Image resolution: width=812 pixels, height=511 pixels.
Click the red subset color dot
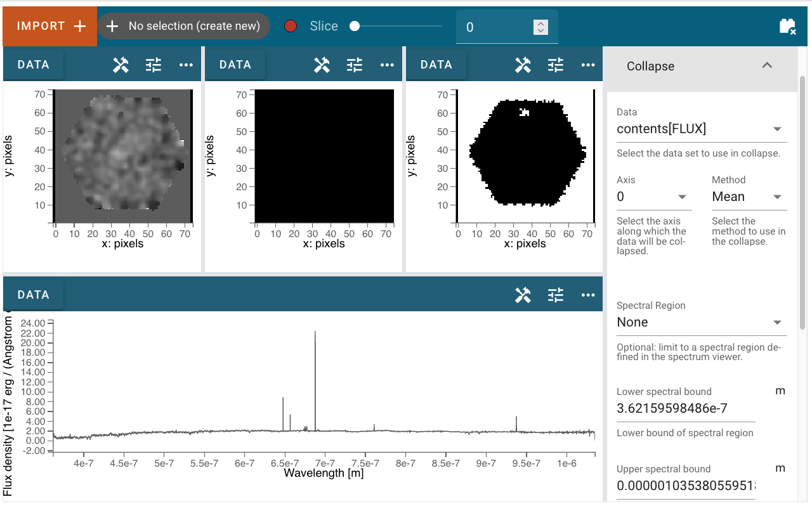tap(291, 26)
